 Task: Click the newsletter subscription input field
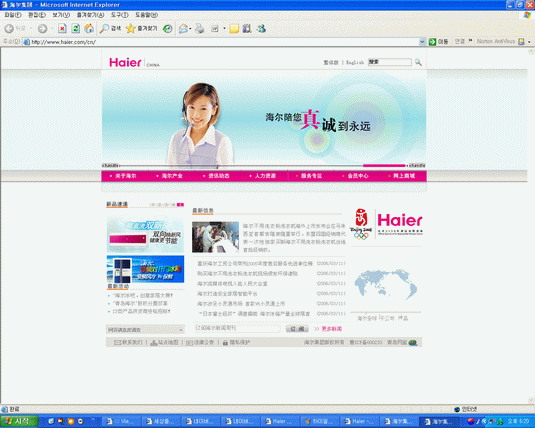coord(237,328)
